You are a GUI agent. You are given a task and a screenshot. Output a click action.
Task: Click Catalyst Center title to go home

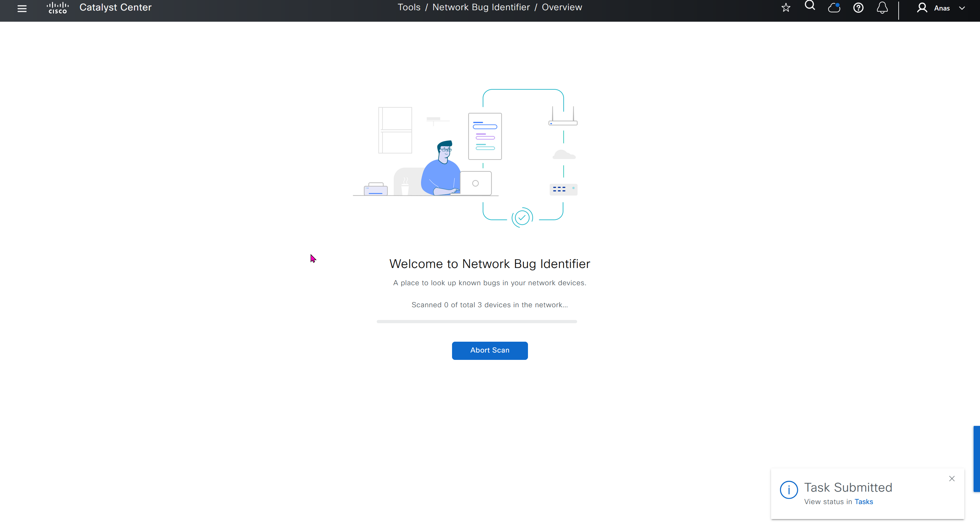point(115,7)
